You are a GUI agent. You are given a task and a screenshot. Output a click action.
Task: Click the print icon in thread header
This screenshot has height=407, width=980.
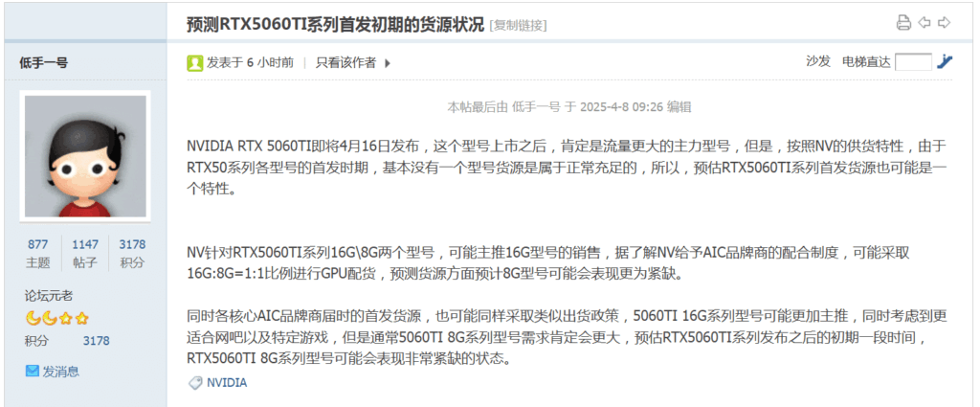[903, 23]
